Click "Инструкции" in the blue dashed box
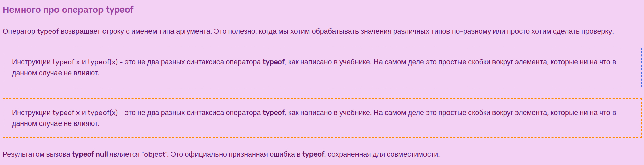This screenshot has height=165, width=644. click(x=31, y=62)
